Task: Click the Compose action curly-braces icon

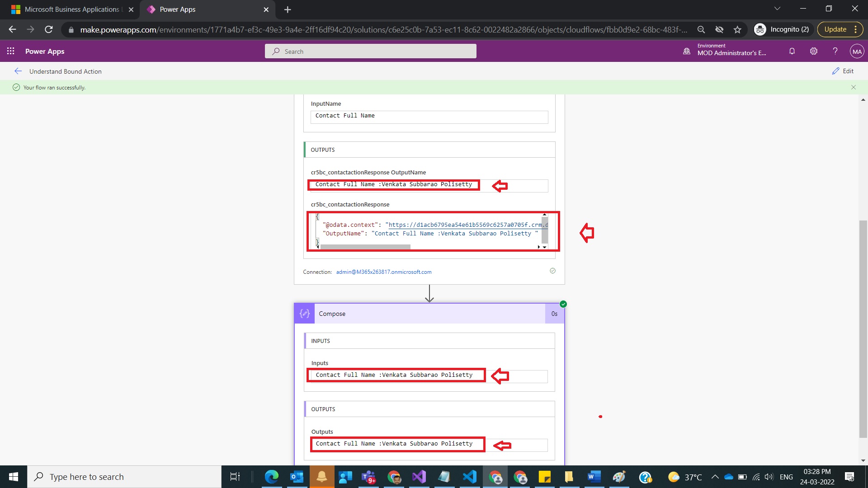Action: click(304, 314)
